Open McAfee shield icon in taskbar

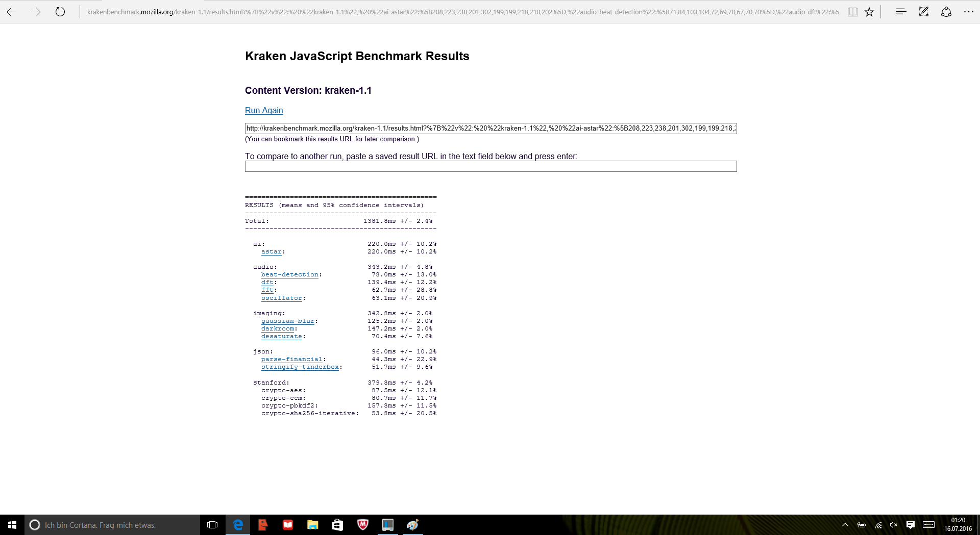(x=363, y=525)
